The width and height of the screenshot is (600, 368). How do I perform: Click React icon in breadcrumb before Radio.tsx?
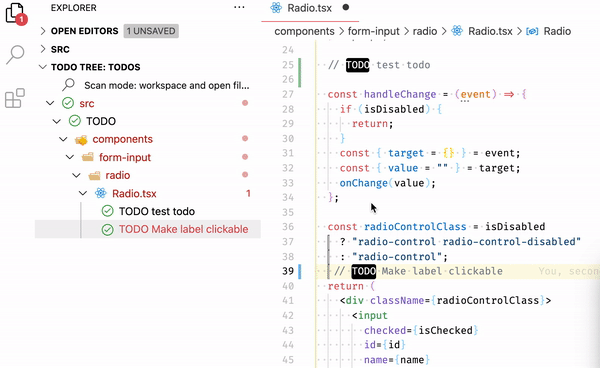pyautogui.click(x=457, y=31)
